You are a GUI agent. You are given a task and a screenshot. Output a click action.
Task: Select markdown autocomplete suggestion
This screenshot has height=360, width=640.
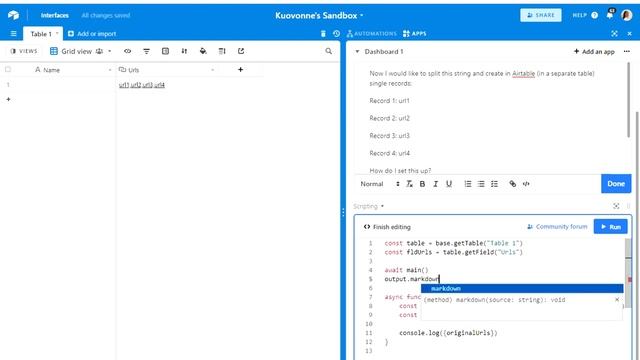[522, 289]
